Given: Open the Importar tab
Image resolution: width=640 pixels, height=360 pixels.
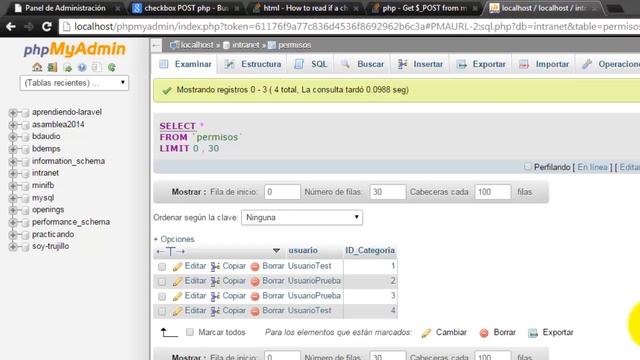Looking at the screenshot, I should coord(544,64).
